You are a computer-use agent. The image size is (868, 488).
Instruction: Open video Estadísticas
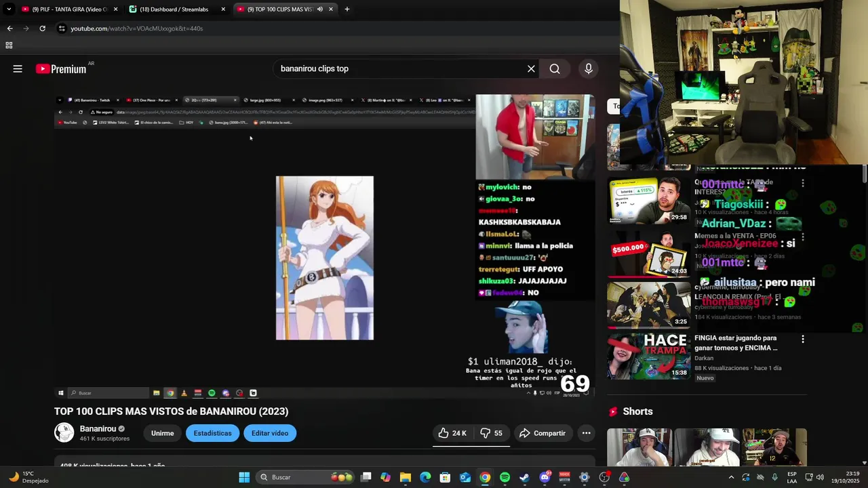click(212, 433)
